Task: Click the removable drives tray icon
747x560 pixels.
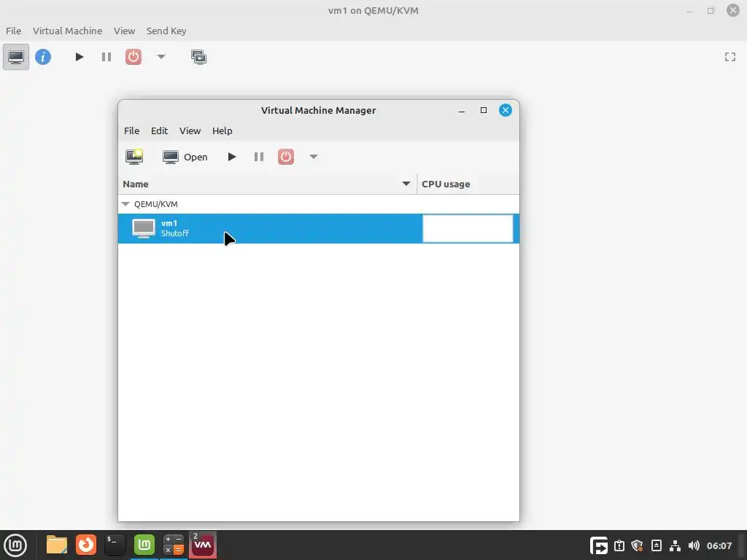Action: pos(656,545)
